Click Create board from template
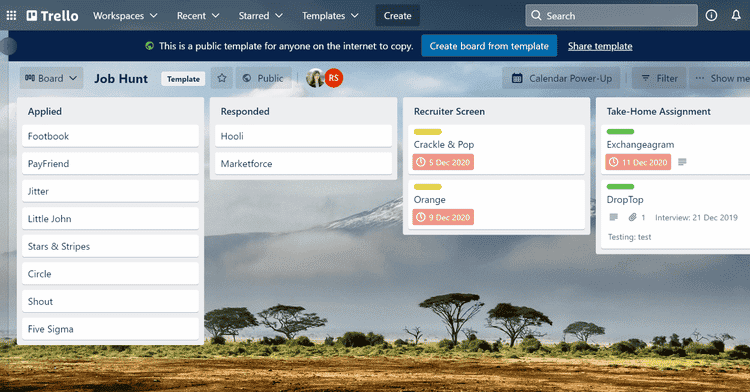 tap(489, 46)
